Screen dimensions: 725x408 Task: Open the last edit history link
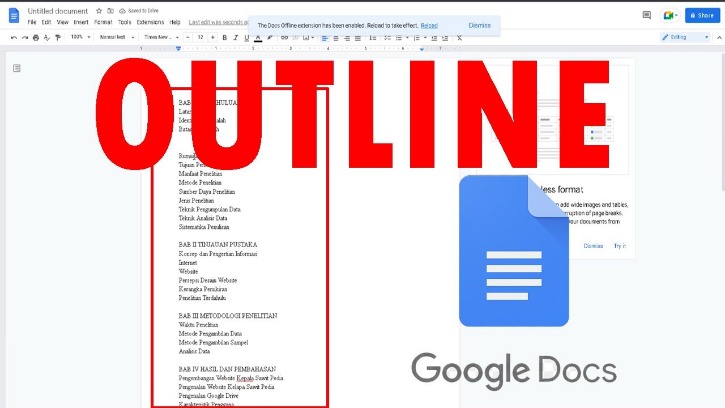tap(218, 22)
